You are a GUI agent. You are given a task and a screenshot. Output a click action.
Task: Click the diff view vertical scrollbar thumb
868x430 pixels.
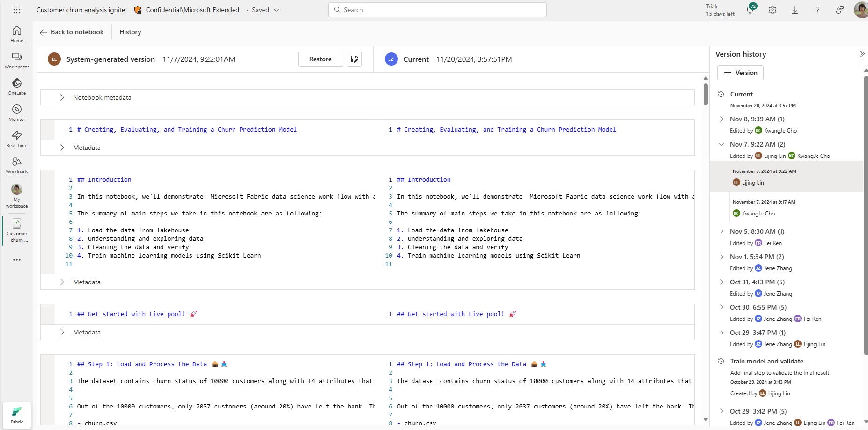tap(706, 94)
